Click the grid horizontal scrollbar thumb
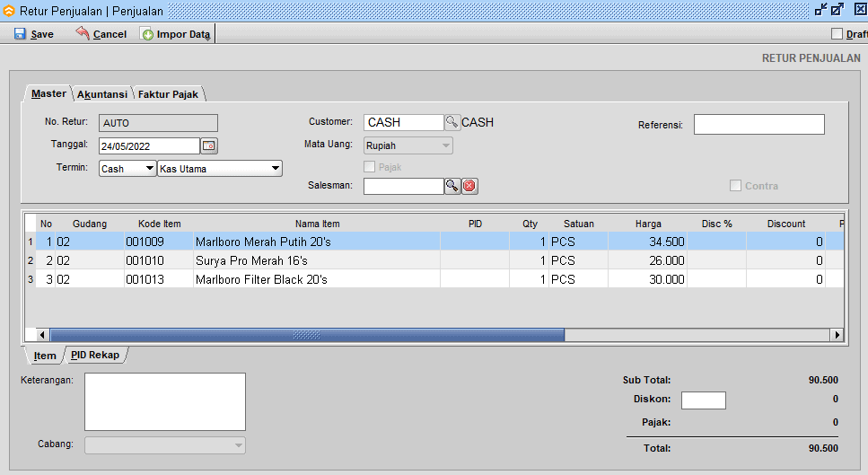 tap(307, 334)
